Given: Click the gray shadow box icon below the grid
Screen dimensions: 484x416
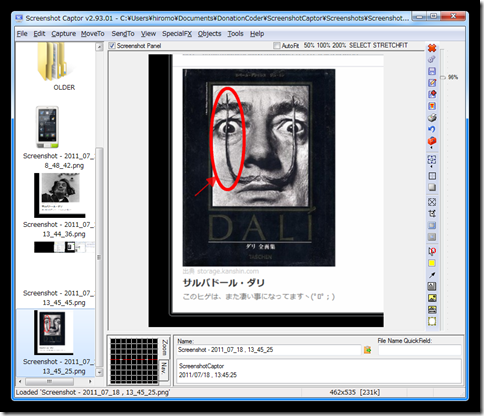Looking at the screenshot, I should point(432,187).
